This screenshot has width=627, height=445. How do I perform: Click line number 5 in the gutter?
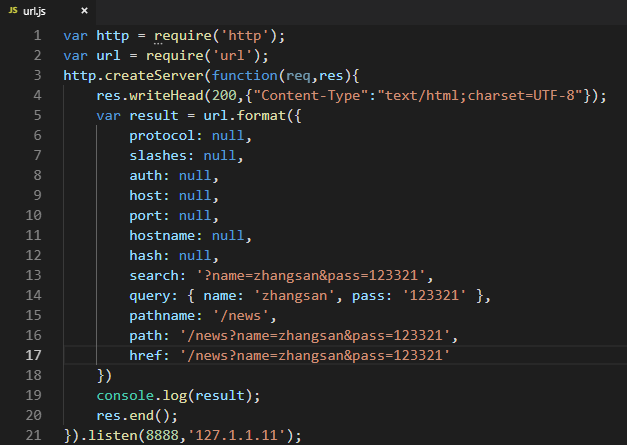[37, 116]
